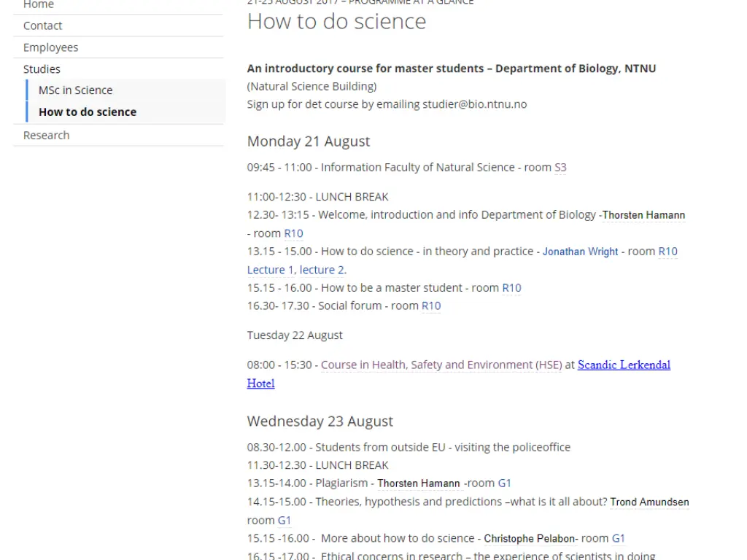This screenshot has height=560, width=747.
Task: Open MSc in Science submenu item
Action: click(x=76, y=90)
